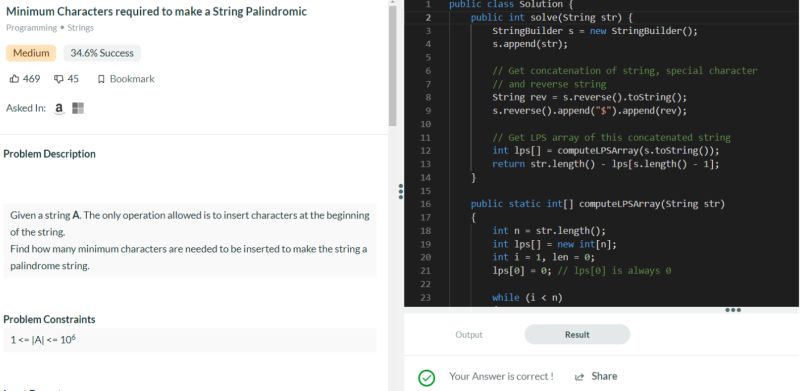The width and height of the screenshot is (800, 391).
Task: Place cursor on the return statement line
Action: coord(606,164)
